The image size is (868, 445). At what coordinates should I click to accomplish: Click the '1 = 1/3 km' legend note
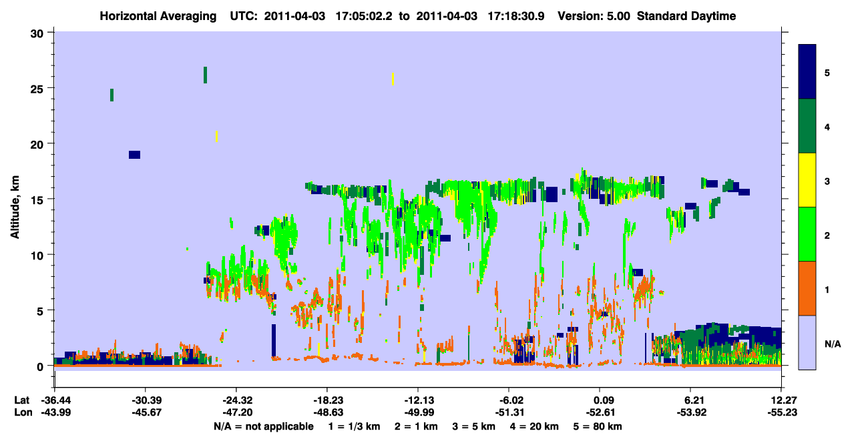coord(356,426)
